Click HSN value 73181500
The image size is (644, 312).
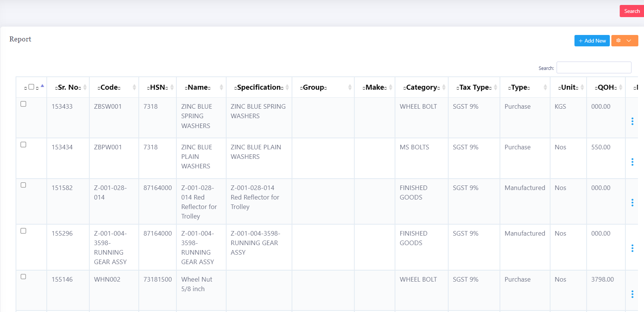pyautogui.click(x=157, y=279)
